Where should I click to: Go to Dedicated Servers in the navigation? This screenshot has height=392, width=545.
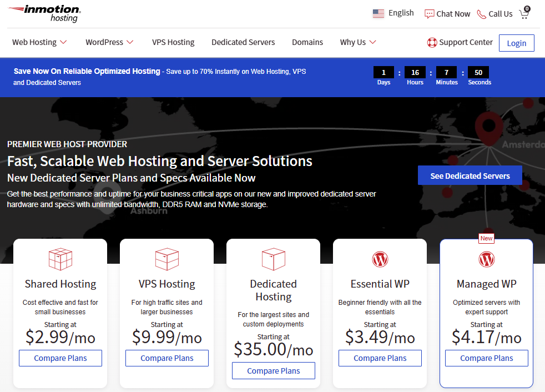tap(243, 42)
